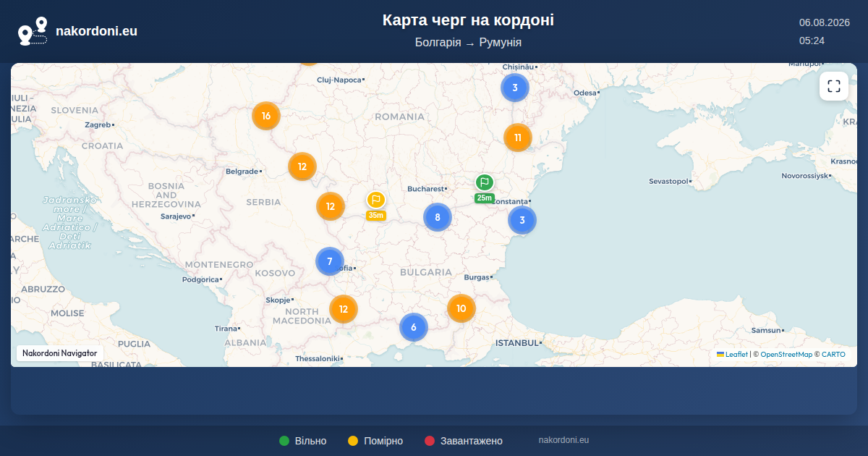Viewport: 868px width, 456px height.
Task: Open the OpenStreetMap attribution link
Action: tap(786, 355)
